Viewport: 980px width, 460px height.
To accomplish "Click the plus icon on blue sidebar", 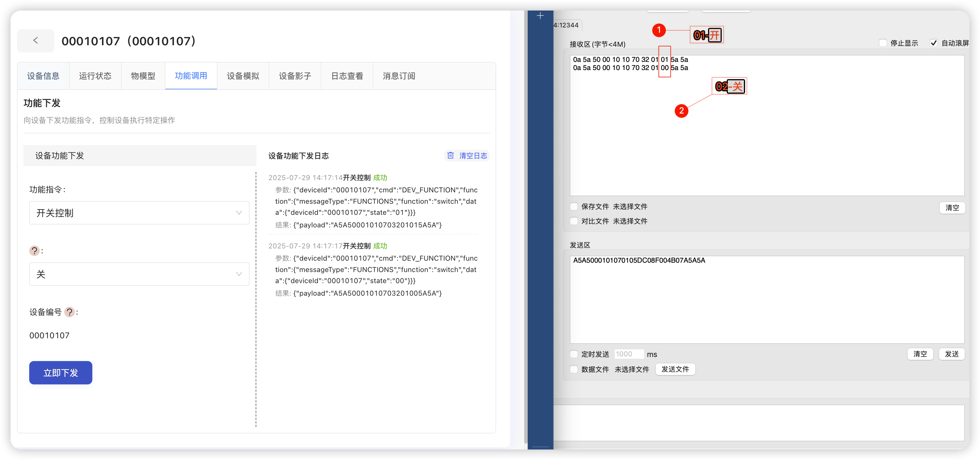I will (x=540, y=15).
